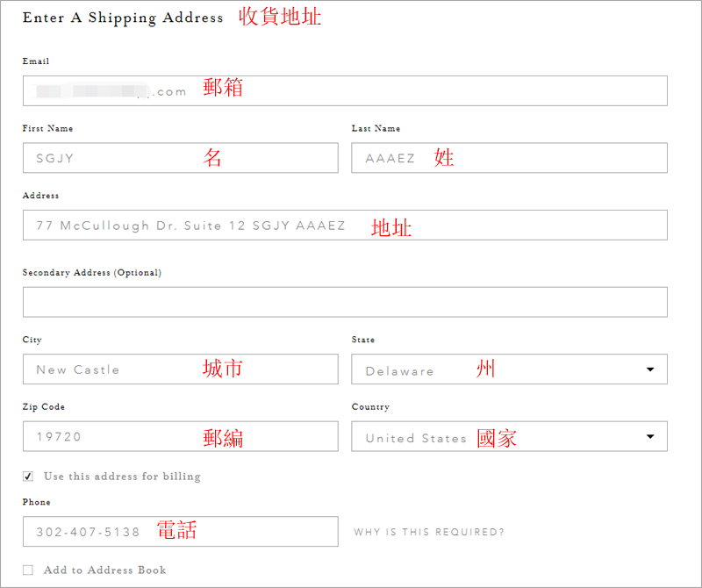Click the Address field with 77 McCullough Dr.

point(345,225)
